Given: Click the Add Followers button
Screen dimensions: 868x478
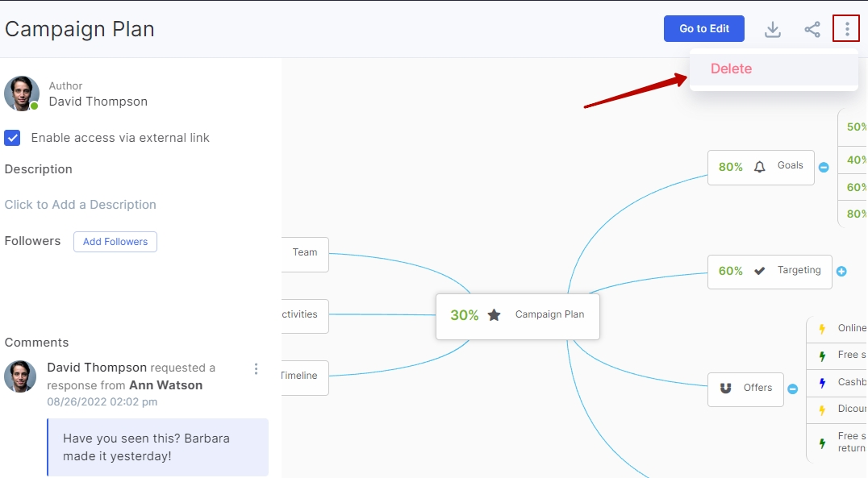Looking at the screenshot, I should (x=115, y=242).
